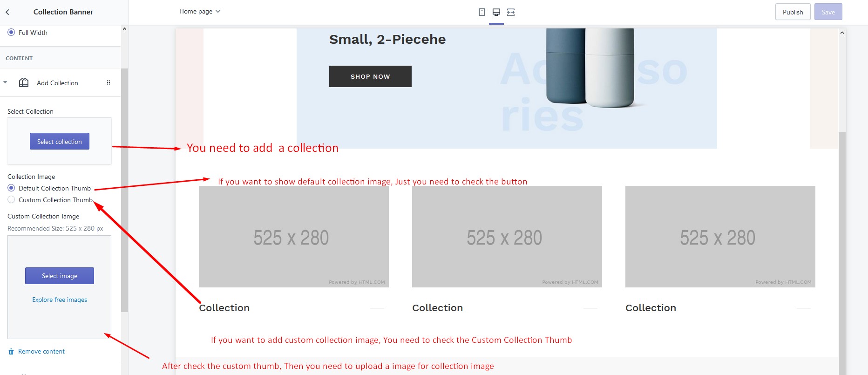Switch to mobile preview icon
This screenshot has height=375, width=868.
coord(482,12)
